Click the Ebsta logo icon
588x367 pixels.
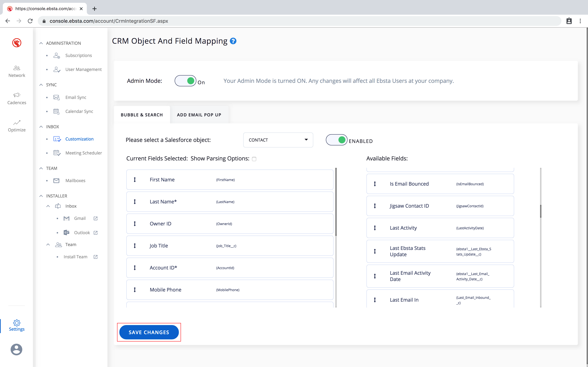click(x=16, y=43)
